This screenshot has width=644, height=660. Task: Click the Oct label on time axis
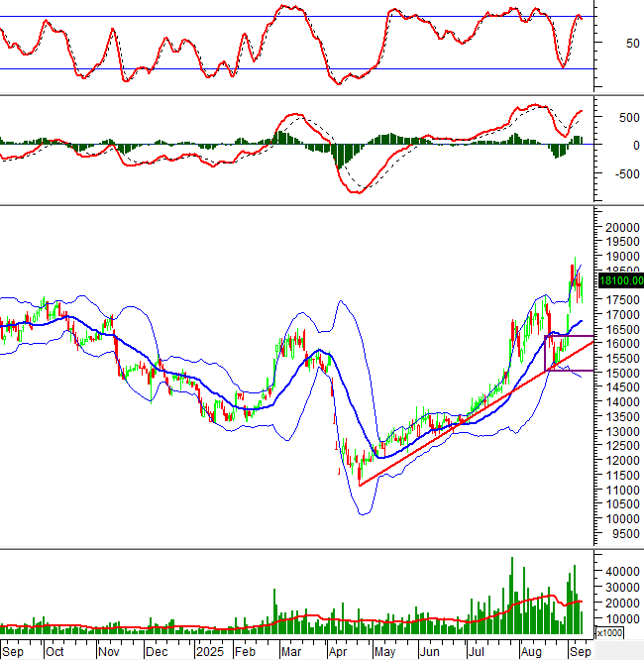click(x=54, y=652)
